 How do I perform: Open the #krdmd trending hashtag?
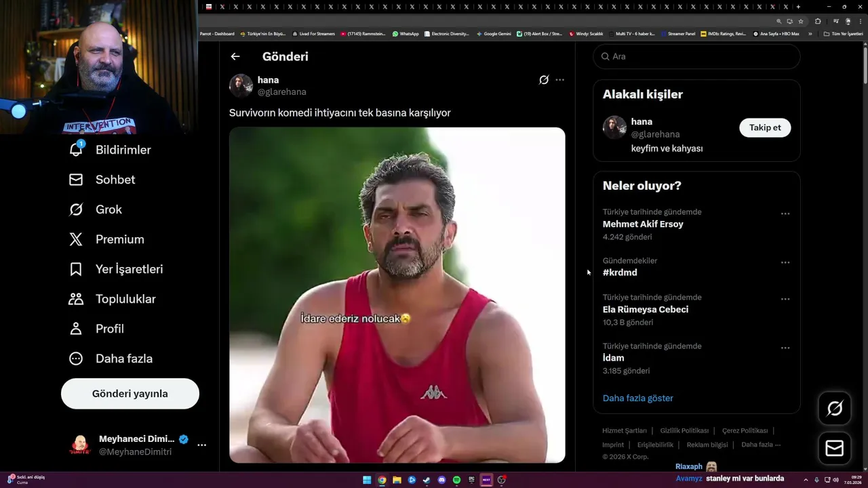pyautogui.click(x=620, y=272)
